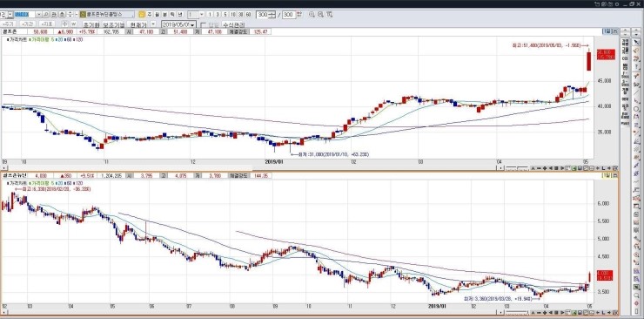Click the stock search magnifier beside code field
The width and height of the screenshot is (644, 319).
[45, 15]
